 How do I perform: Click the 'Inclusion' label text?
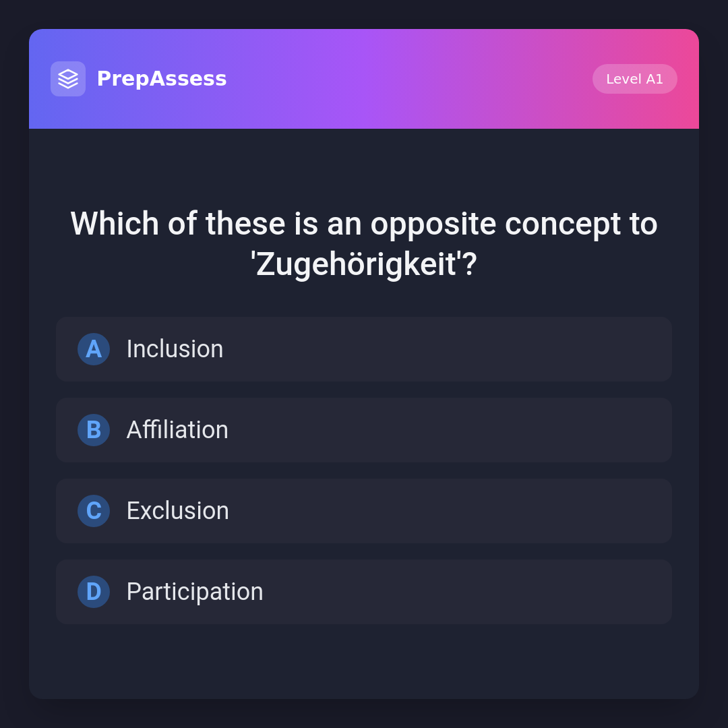[x=175, y=349]
